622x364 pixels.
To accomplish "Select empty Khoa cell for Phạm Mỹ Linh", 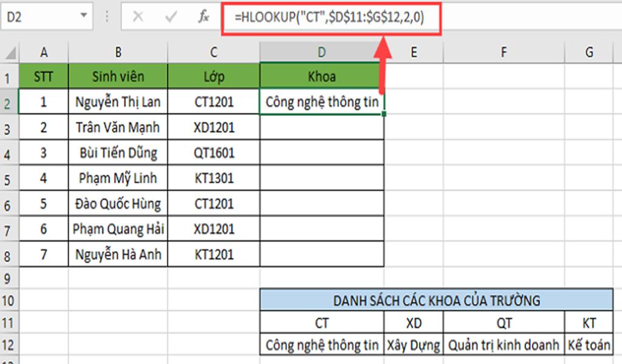I will (322, 178).
